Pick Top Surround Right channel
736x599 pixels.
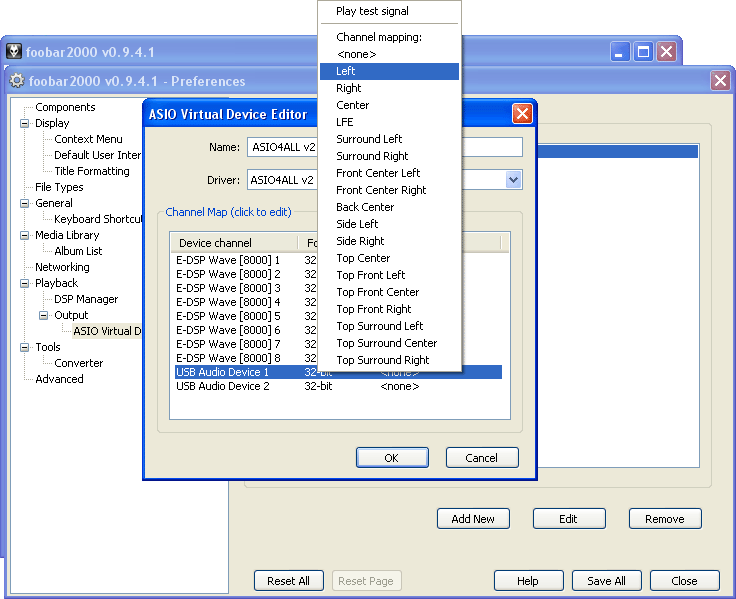click(390, 360)
